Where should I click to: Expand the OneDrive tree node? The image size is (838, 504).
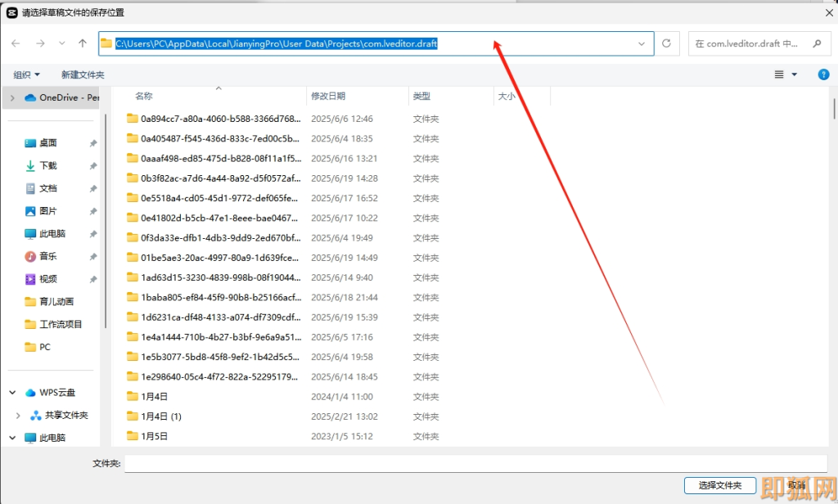click(12, 98)
